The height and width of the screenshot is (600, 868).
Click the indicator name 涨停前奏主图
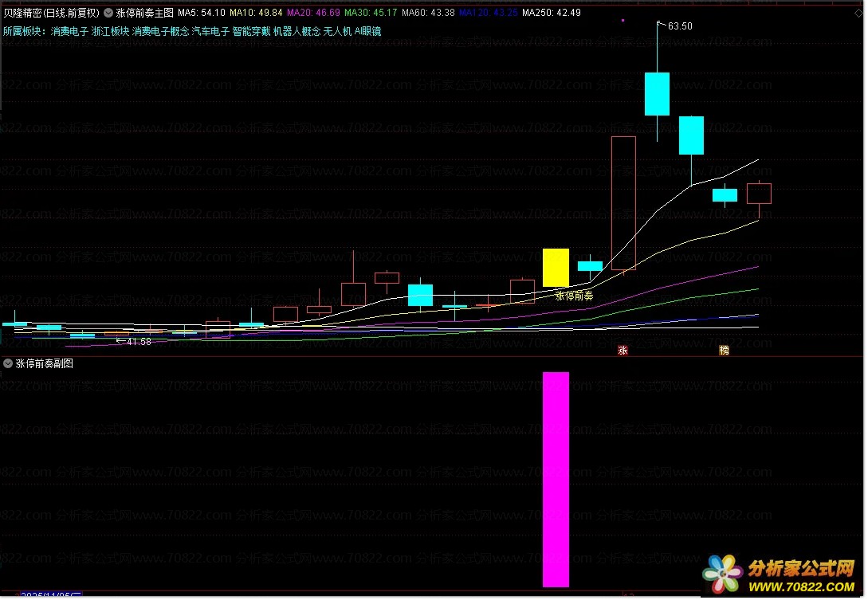coord(144,13)
